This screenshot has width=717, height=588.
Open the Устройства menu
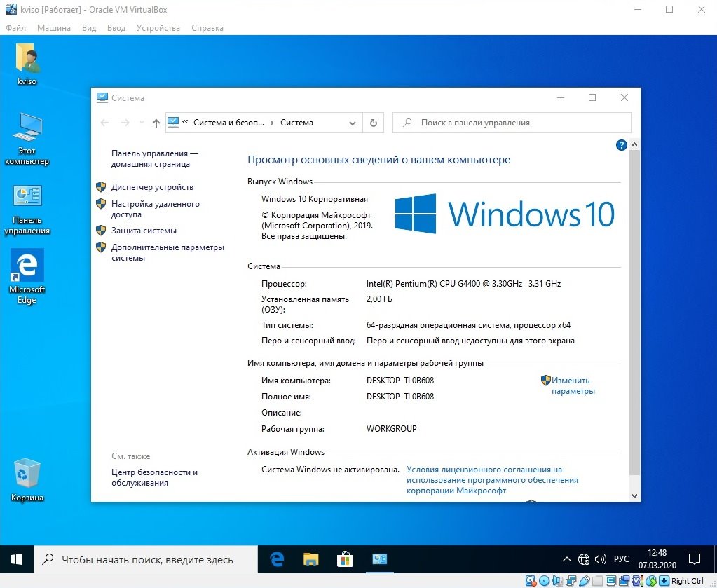pyautogui.click(x=158, y=28)
